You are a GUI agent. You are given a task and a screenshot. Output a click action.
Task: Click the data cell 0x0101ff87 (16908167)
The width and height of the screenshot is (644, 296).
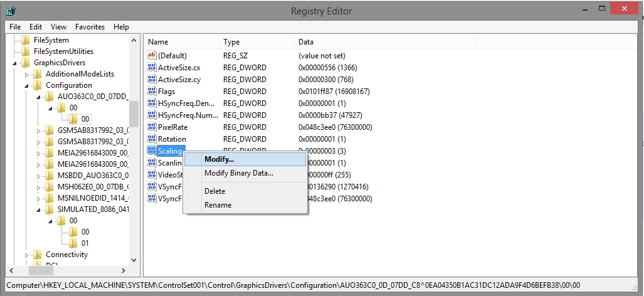coord(334,91)
